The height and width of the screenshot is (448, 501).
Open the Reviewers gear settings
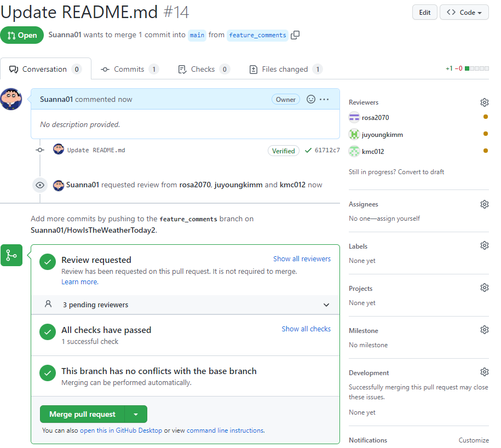tap(485, 102)
